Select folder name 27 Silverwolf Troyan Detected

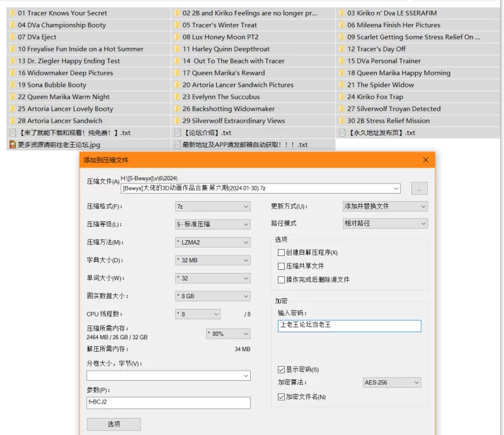pyautogui.click(x=394, y=108)
